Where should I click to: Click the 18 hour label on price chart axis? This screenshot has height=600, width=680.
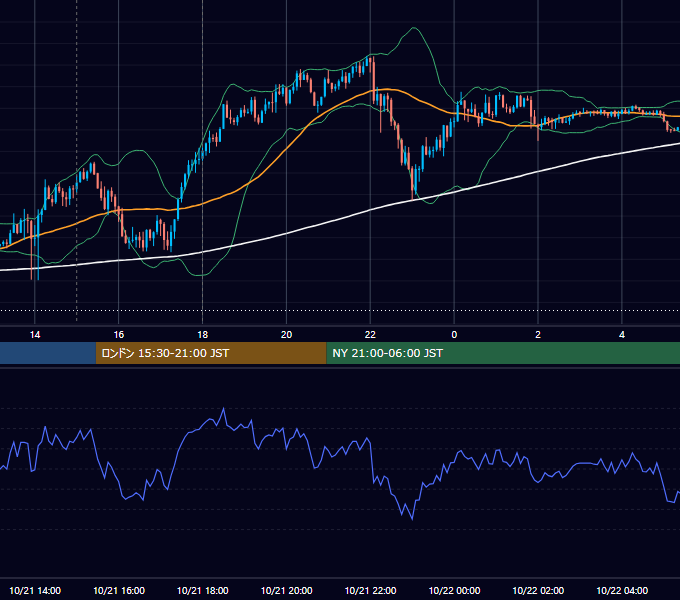203,335
